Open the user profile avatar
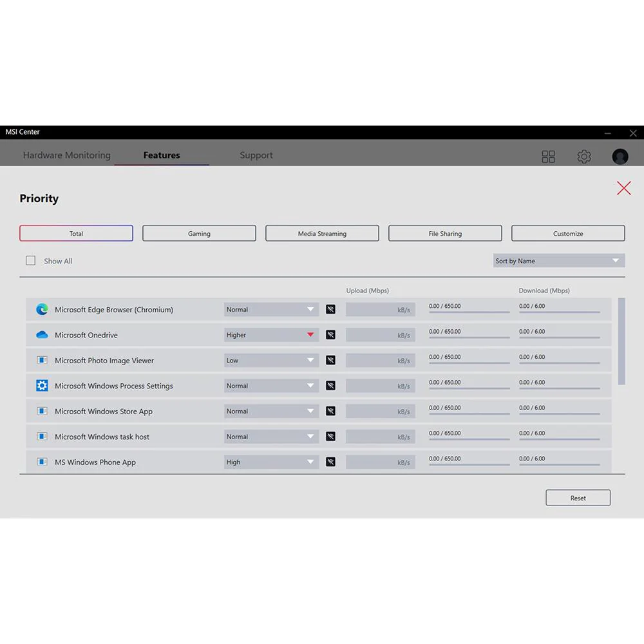 click(620, 156)
